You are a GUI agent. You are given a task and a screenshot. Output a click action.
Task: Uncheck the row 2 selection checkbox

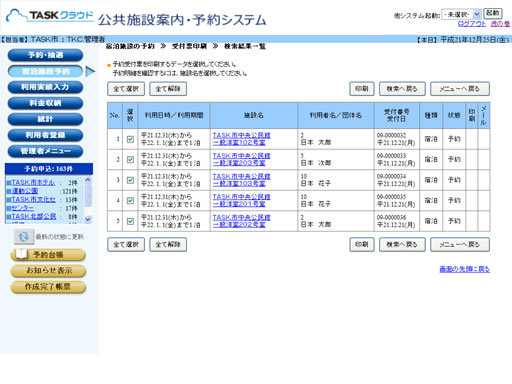pos(130,160)
